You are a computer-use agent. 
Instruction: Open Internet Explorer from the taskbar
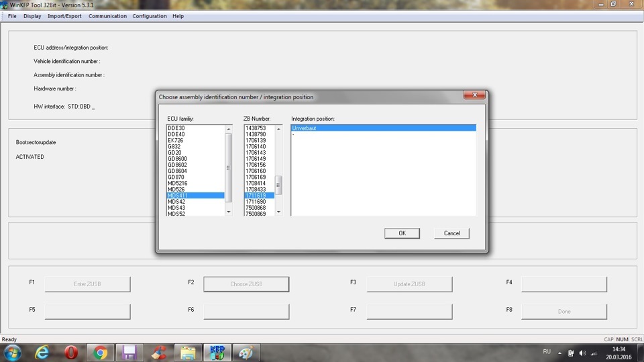tap(42, 353)
